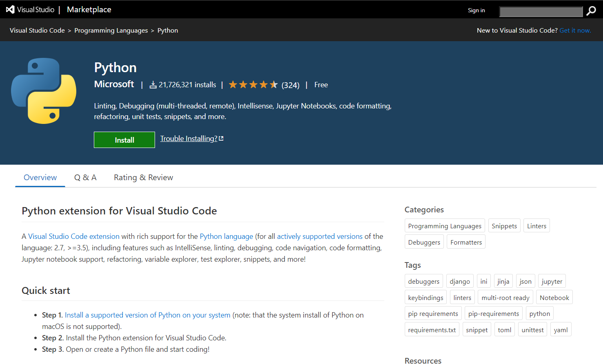Open the Trouble Installing help link
The width and height of the screenshot is (603, 364).
pyautogui.click(x=188, y=138)
